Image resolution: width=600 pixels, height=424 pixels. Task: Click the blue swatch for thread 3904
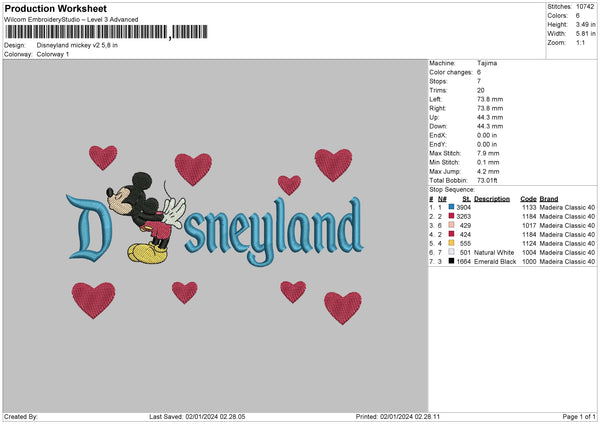(452, 207)
